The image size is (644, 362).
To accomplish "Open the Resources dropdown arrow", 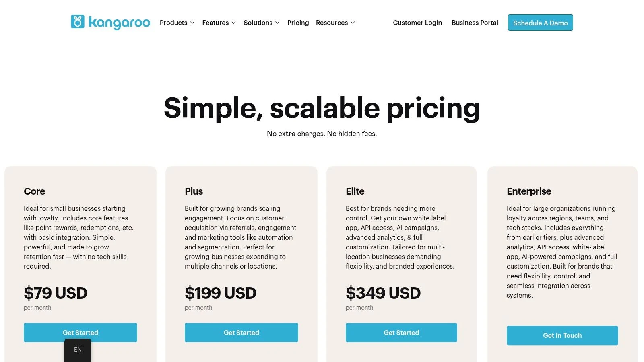I will coord(353,23).
